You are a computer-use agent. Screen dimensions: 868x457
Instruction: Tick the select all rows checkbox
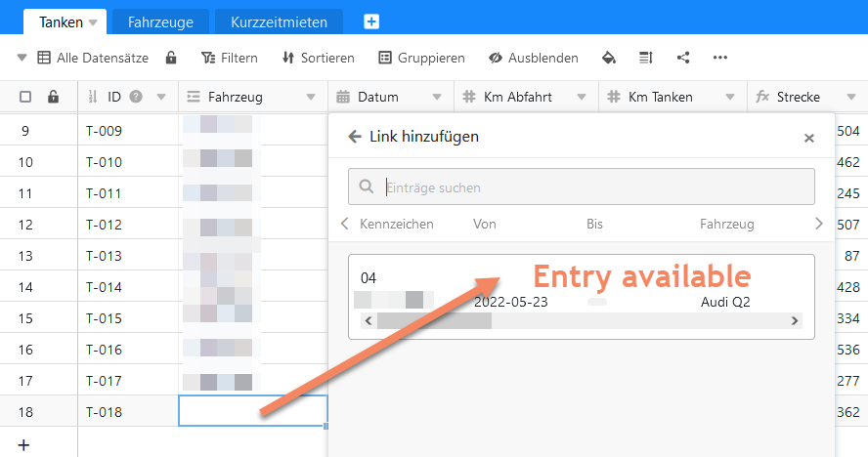[x=25, y=97]
